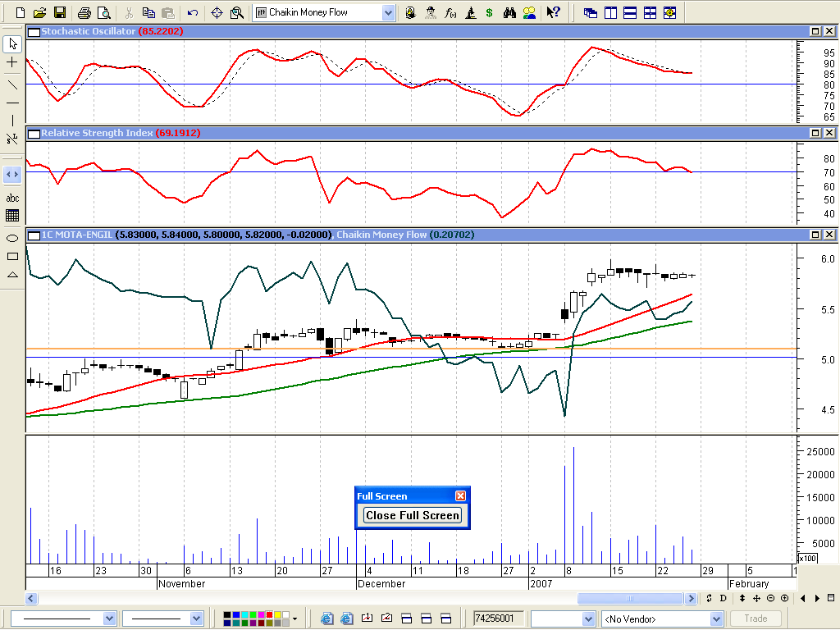840x630 pixels.
Task: Click the horizontal chart scrollbar thumb
Action: click(x=630, y=598)
